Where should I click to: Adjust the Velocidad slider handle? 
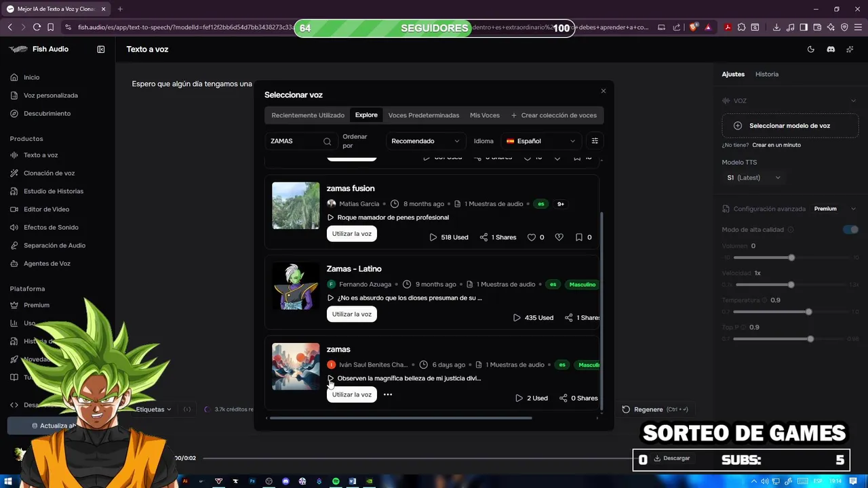791,285
